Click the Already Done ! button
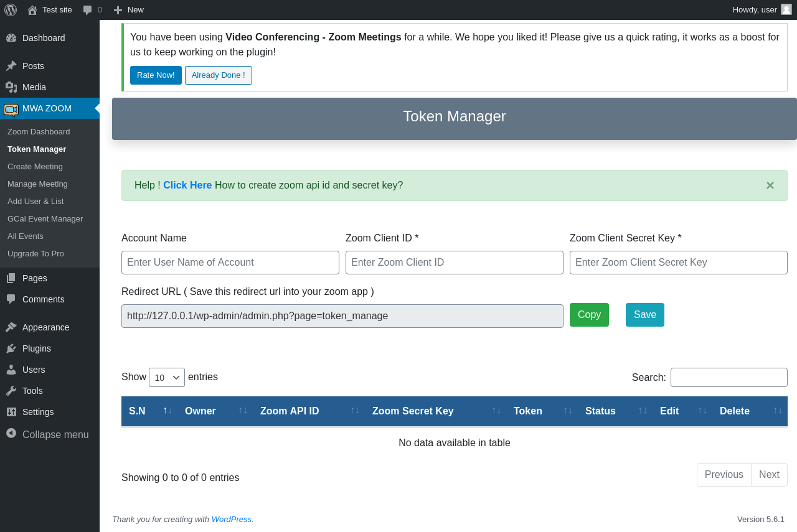The width and height of the screenshot is (797, 532). [x=219, y=75]
